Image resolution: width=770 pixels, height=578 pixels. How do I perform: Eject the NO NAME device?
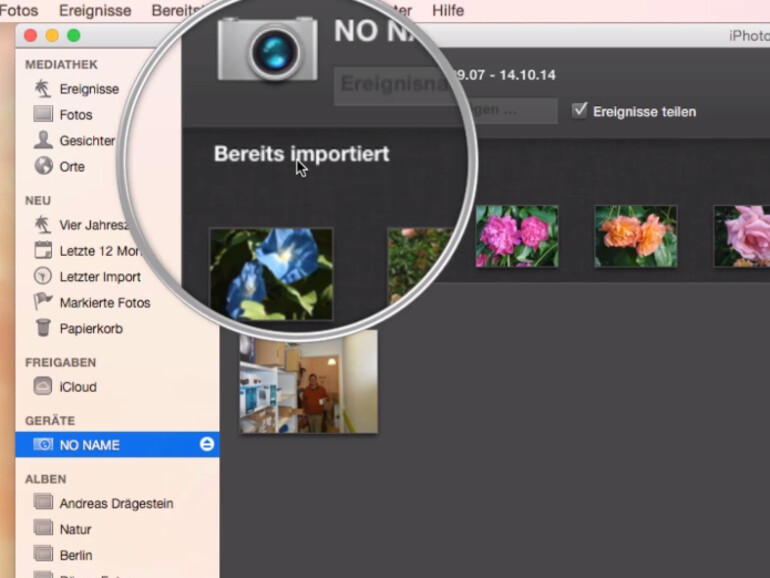click(207, 444)
